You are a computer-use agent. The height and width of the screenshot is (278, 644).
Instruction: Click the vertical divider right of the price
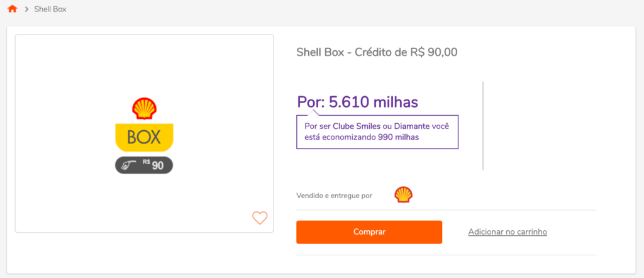pyautogui.click(x=482, y=125)
